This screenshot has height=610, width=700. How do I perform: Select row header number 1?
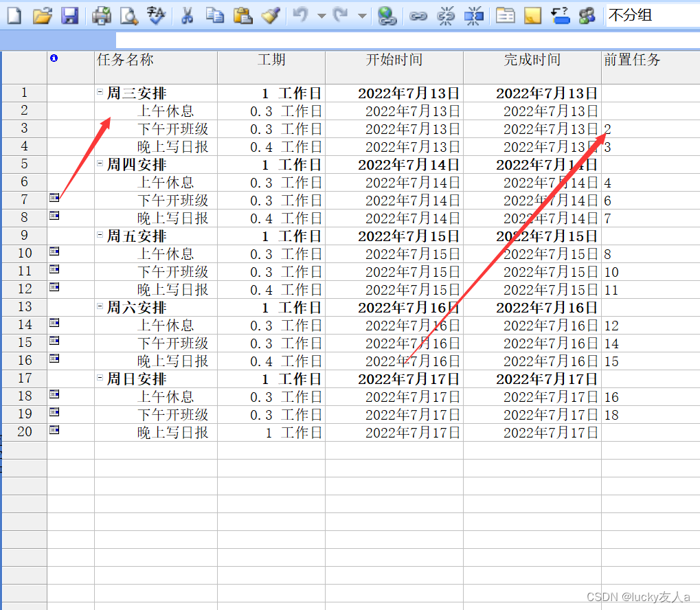click(x=25, y=93)
